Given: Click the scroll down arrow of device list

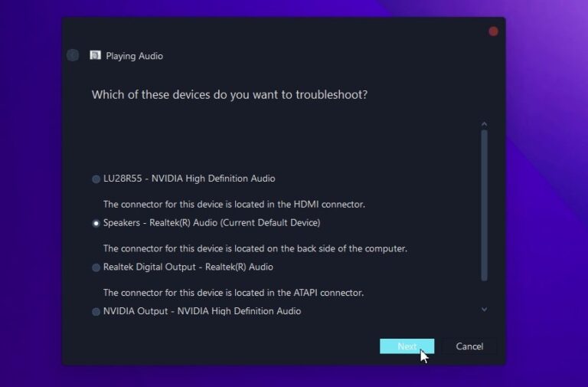Looking at the screenshot, I should 484,310.
